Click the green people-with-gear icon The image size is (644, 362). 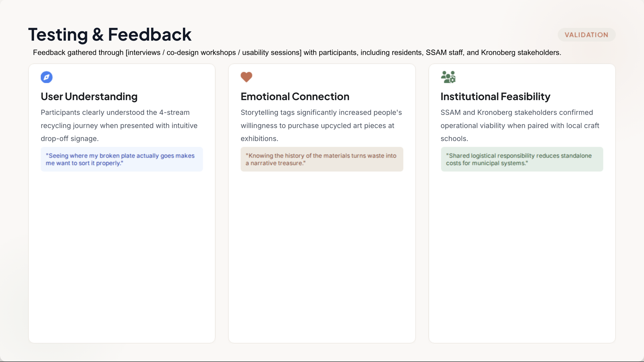[x=448, y=77]
